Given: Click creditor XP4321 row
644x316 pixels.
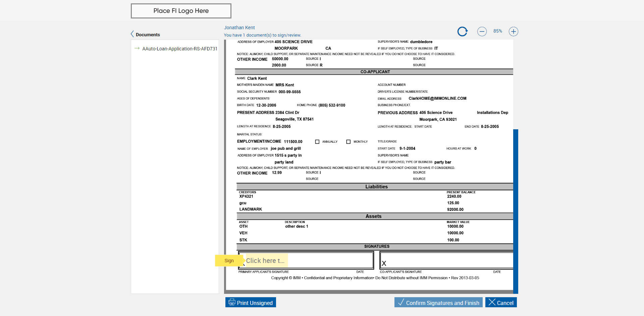Looking at the screenshot, I should 246,196.
